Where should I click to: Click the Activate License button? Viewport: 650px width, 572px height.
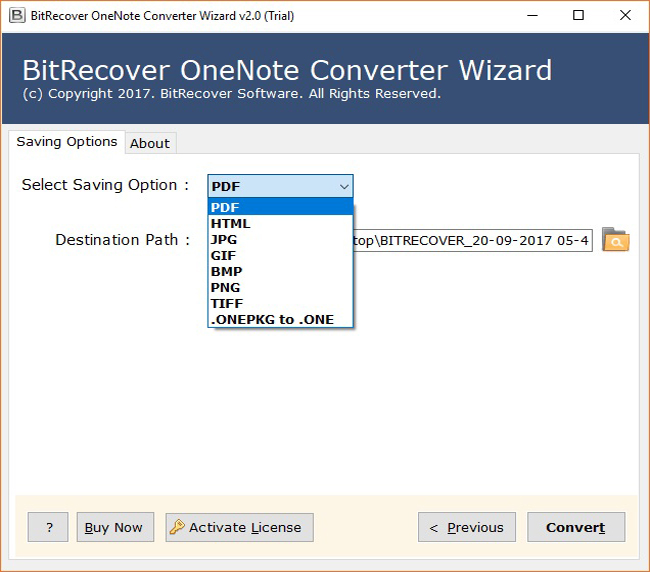(240, 527)
